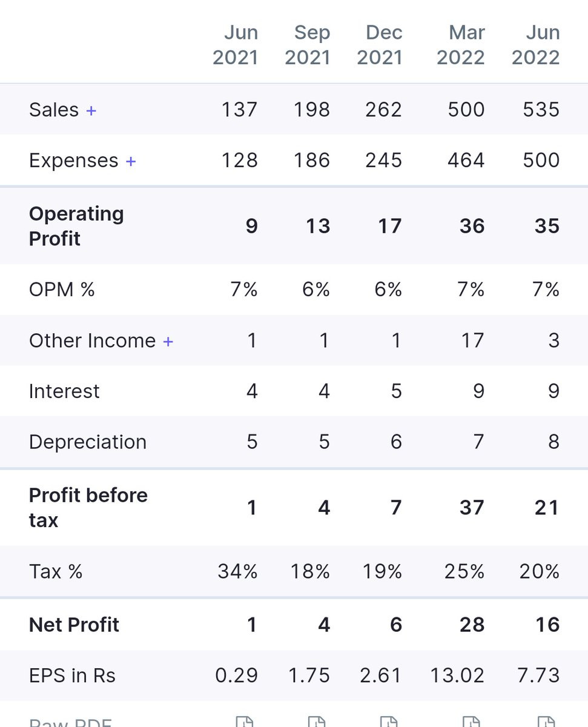Viewport: 588px width, 727px height.
Task: Select the Net Profit row label
Action: (74, 625)
